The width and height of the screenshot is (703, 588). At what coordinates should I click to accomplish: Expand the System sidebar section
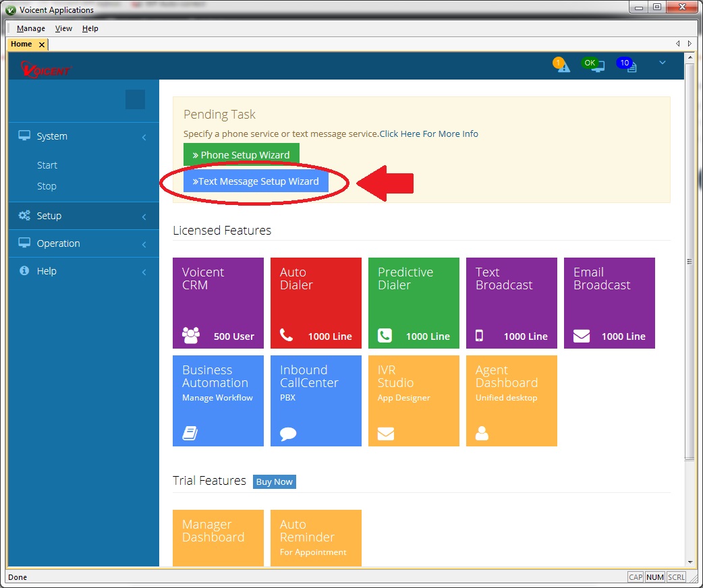point(83,136)
